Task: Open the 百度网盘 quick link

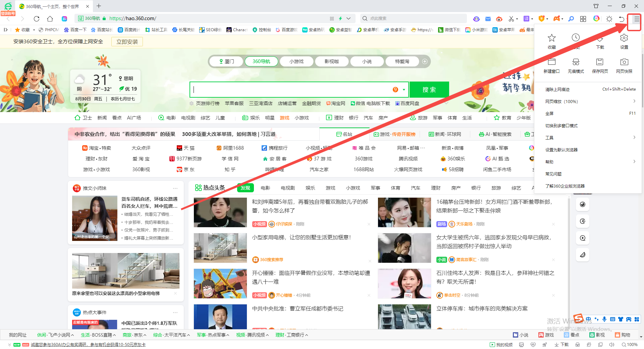Action: pyautogui.click(x=407, y=103)
